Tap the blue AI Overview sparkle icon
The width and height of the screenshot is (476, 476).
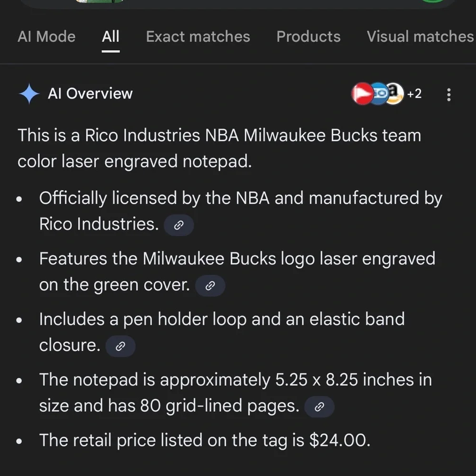tap(29, 94)
